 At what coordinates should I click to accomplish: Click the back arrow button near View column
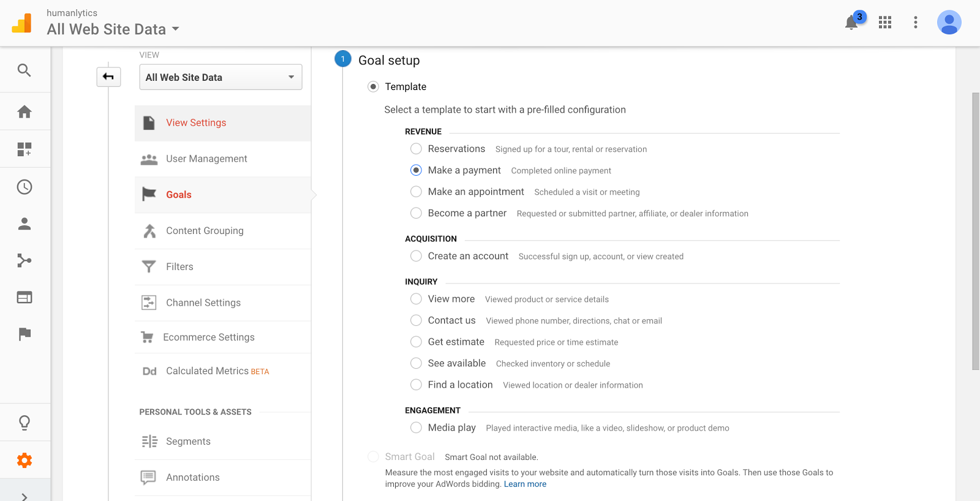click(108, 77)
